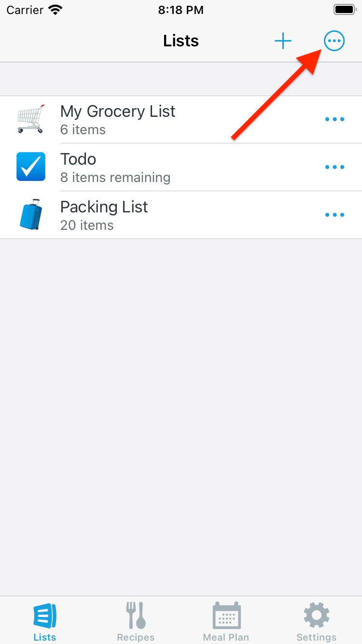Expand options for My Grocery List

tap(334, 119)
